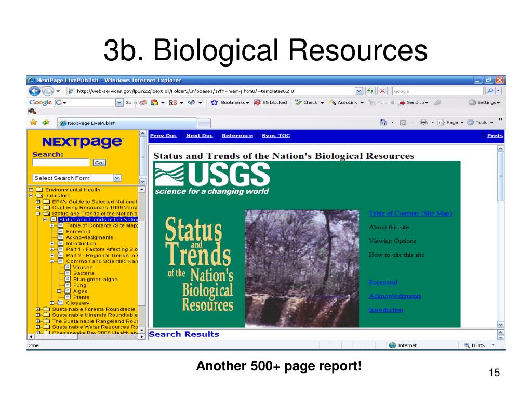Click the URL address bar
The image size is (532, 399).
(211, 91)
